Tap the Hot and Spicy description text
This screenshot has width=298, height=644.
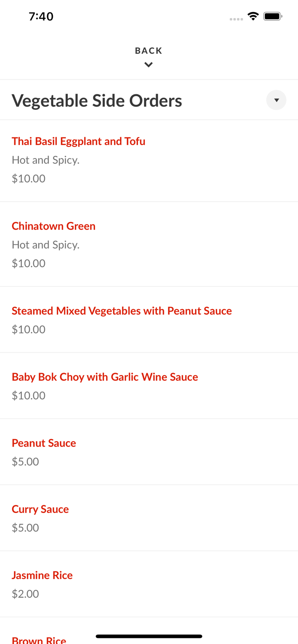(x=46, y=160)
